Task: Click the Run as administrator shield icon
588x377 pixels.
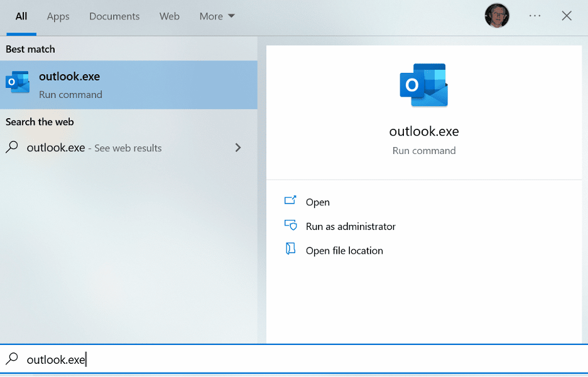Action: click(x=291, y=225)
